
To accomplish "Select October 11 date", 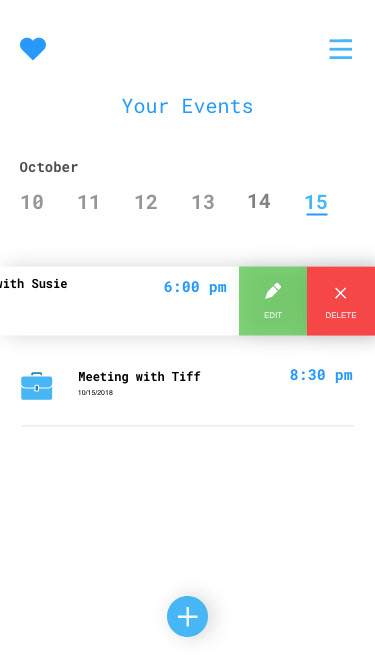I will coord(88,202).
